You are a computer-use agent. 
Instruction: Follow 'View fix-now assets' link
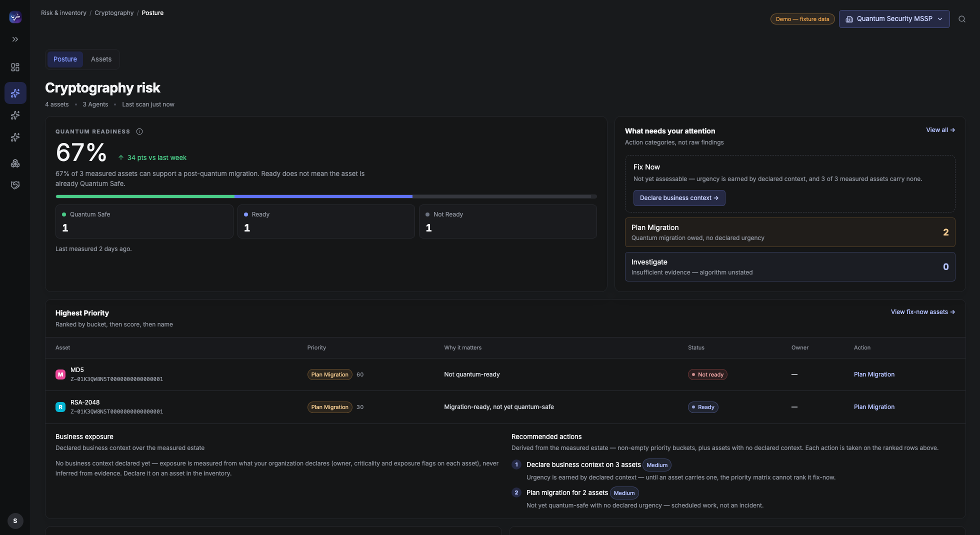pyautogui.click(x=922, y=312)
